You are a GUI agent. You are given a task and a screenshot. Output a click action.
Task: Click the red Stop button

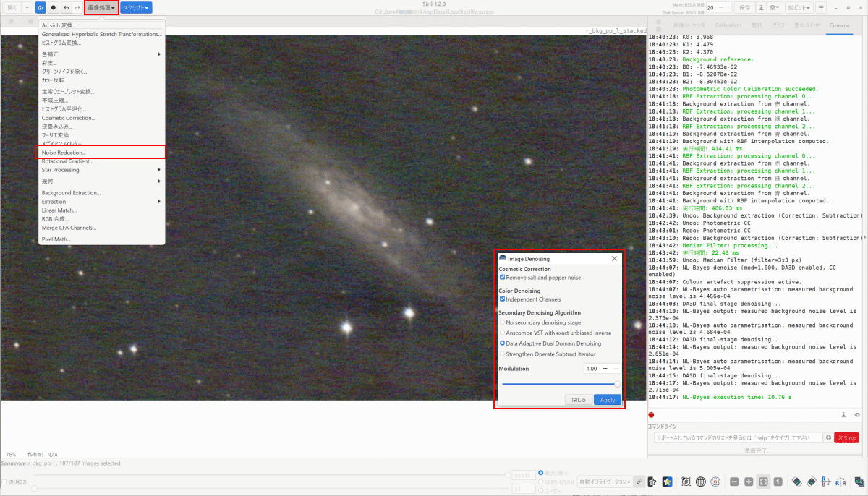click(847, 437)
